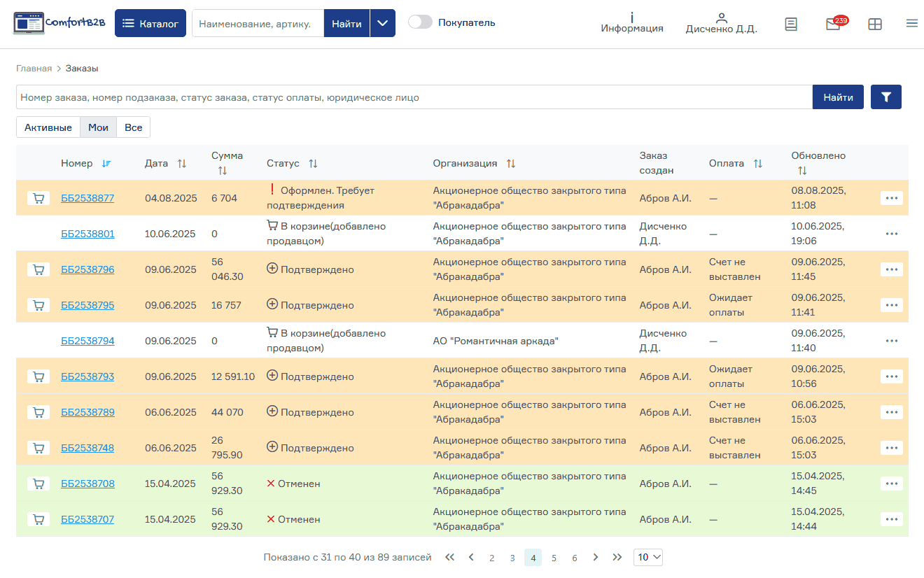The image size is (924, 578).
Task: Open the hamburger menu icon at top right
Action: (x=911, y=23)
